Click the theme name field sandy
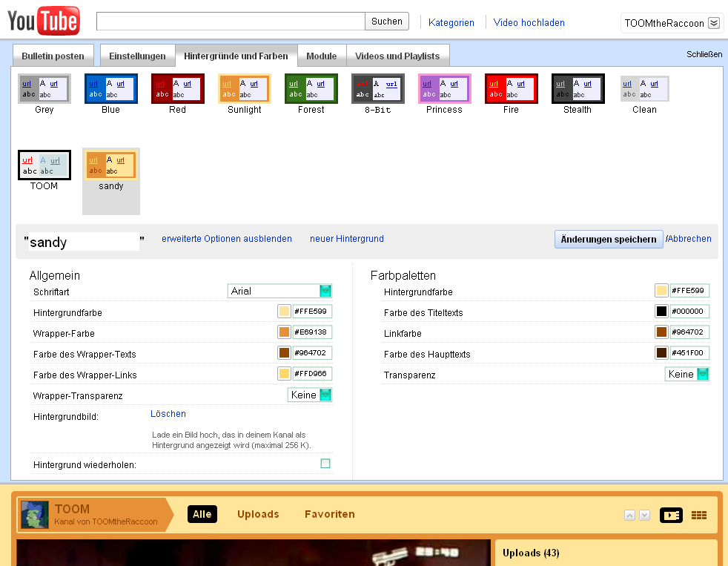728x566 pixels. (x=84, y=242)
